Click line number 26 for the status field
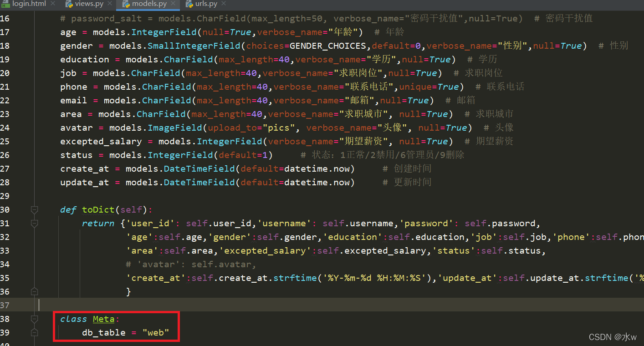This screenshot has height=346, width=644. point(5,155)
